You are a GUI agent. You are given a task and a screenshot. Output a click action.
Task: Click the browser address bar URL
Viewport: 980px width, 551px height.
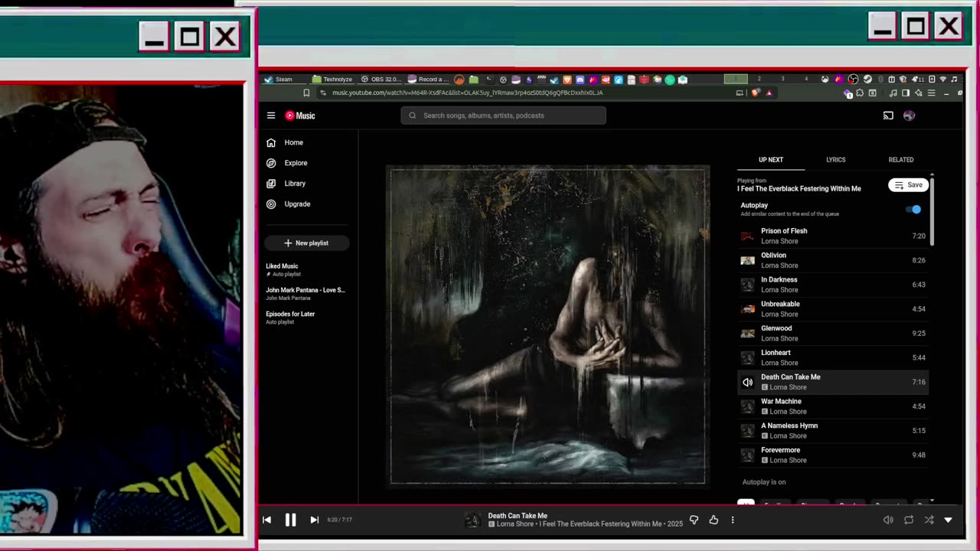[x=467, y=93]
